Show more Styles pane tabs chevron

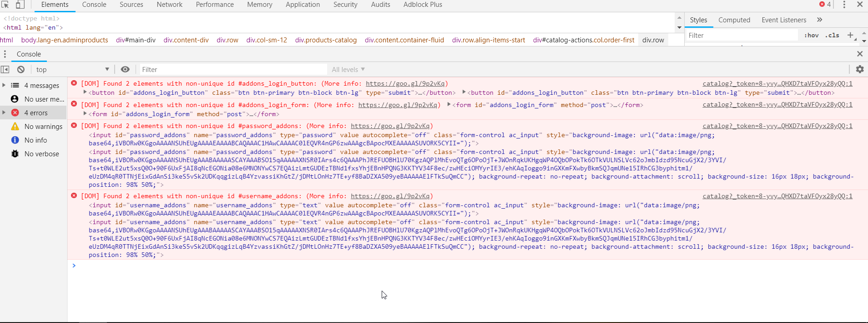coord(820,20)
